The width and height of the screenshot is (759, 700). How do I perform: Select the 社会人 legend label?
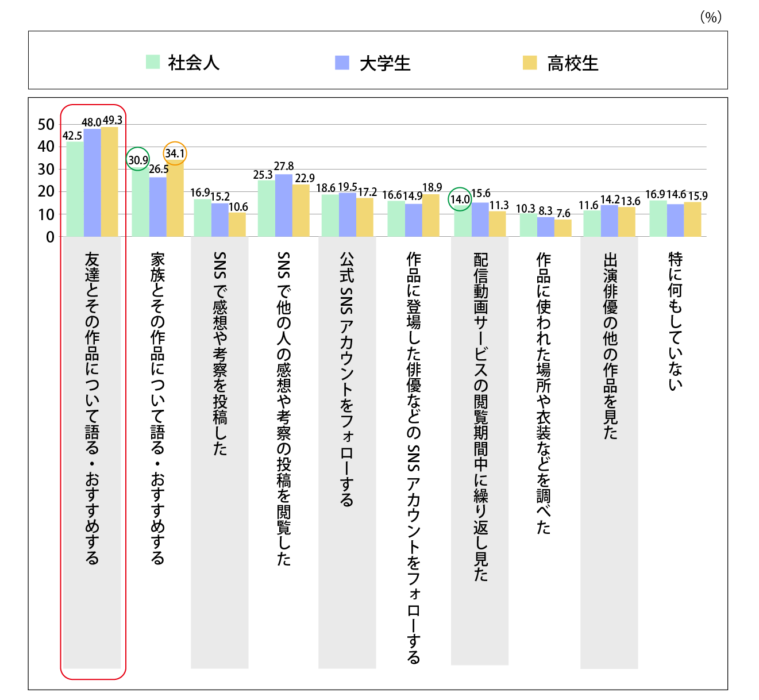click(194, 63)
